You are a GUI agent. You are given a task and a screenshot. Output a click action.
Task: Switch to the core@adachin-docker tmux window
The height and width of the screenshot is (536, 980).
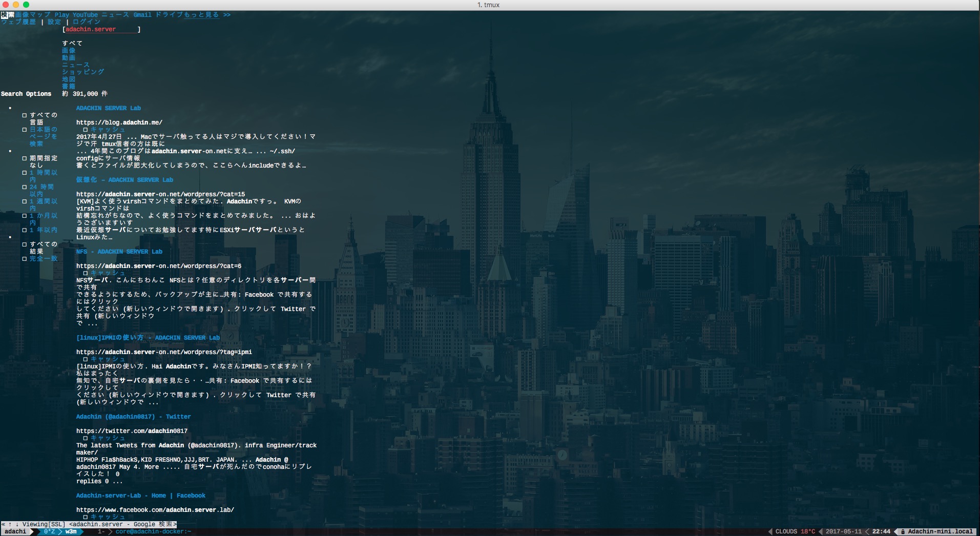(x=153, y=532)
